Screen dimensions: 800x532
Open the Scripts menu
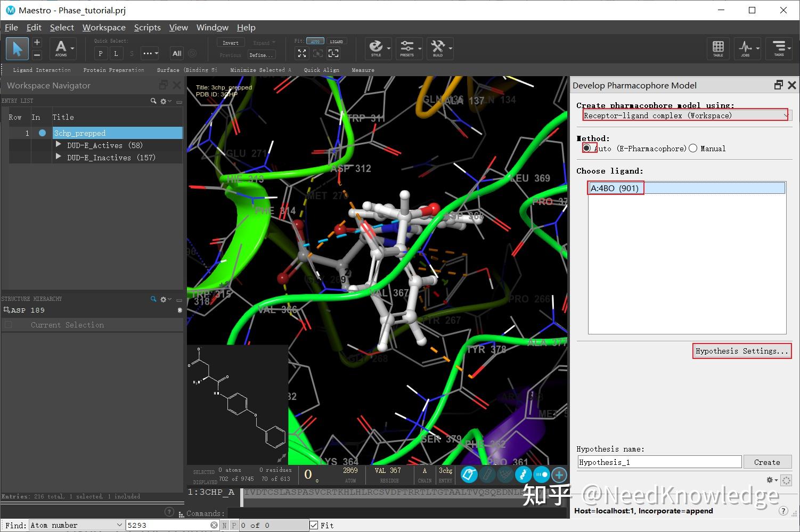[148, 27]
